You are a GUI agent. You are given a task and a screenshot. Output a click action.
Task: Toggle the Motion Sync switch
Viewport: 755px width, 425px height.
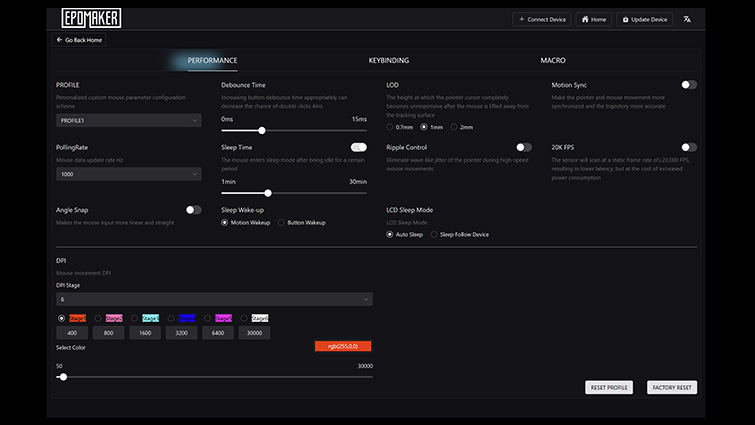coord(689,85)
